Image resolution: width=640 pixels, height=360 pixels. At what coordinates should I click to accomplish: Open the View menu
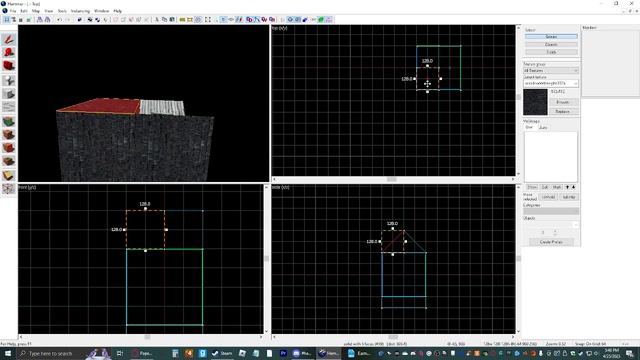[49, 11]
